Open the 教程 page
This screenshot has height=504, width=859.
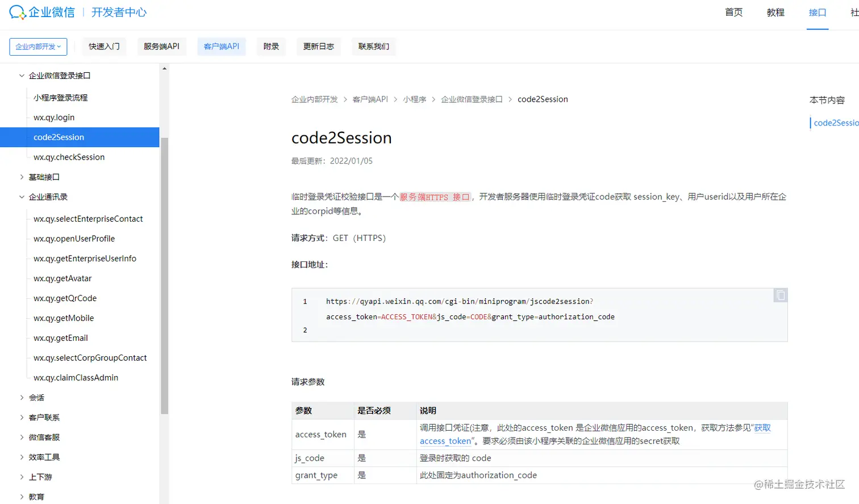[x=774, y=12]
